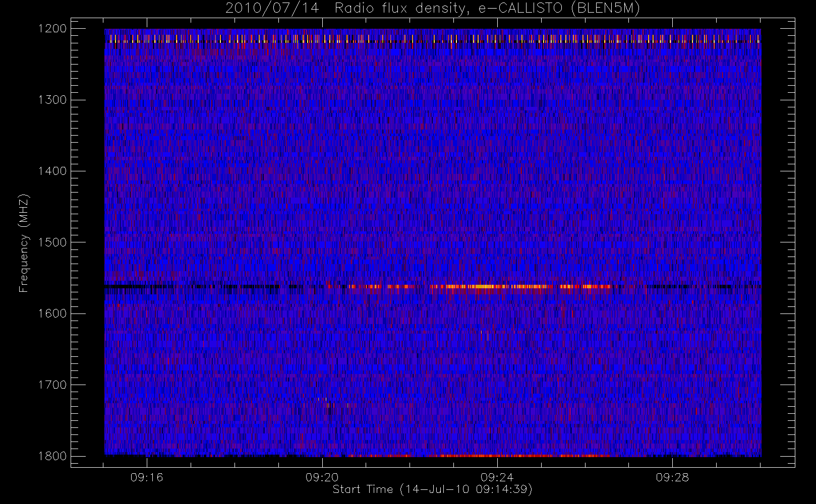Click the 1500 frequency tick label
816x504 pixels.
(x=52, y=242)
